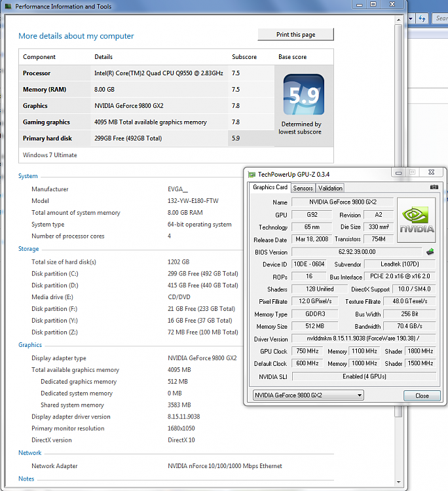448x491 pixels.
Task: Click the Memory (RAM) row label
Action: click(x=45, y=90)
